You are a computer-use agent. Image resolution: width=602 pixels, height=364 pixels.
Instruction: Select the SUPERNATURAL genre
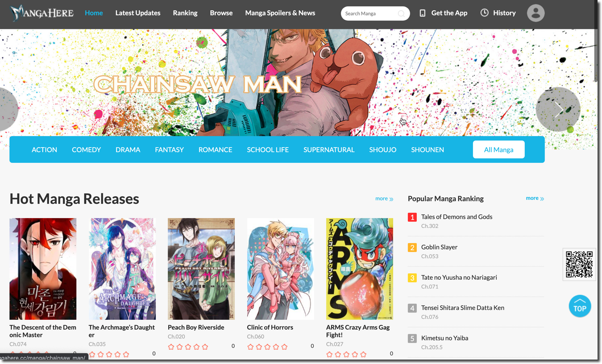(x=329, y=149)
